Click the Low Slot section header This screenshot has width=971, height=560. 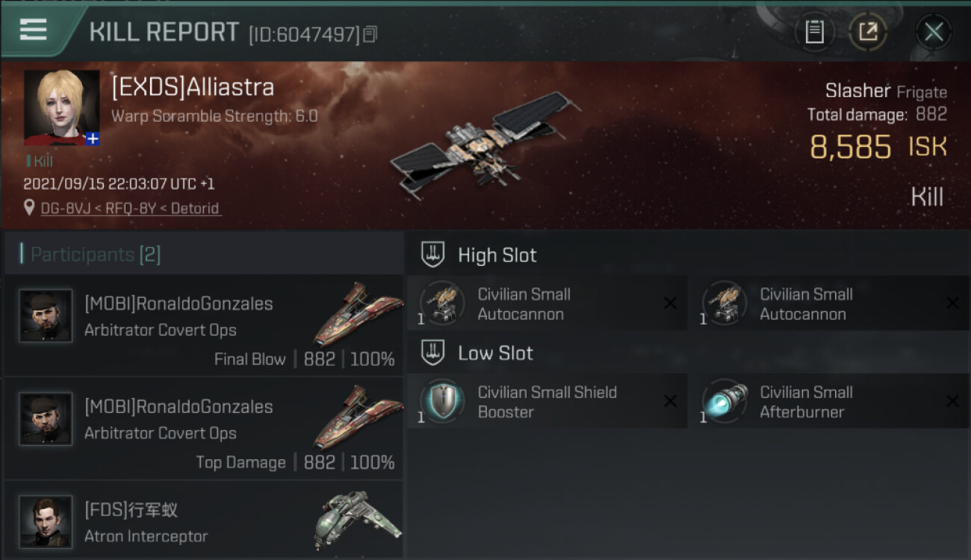[x=495, y=353]
